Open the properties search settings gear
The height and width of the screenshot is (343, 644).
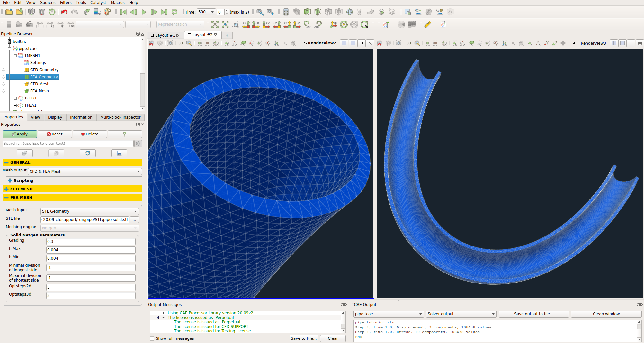[138, 144]
